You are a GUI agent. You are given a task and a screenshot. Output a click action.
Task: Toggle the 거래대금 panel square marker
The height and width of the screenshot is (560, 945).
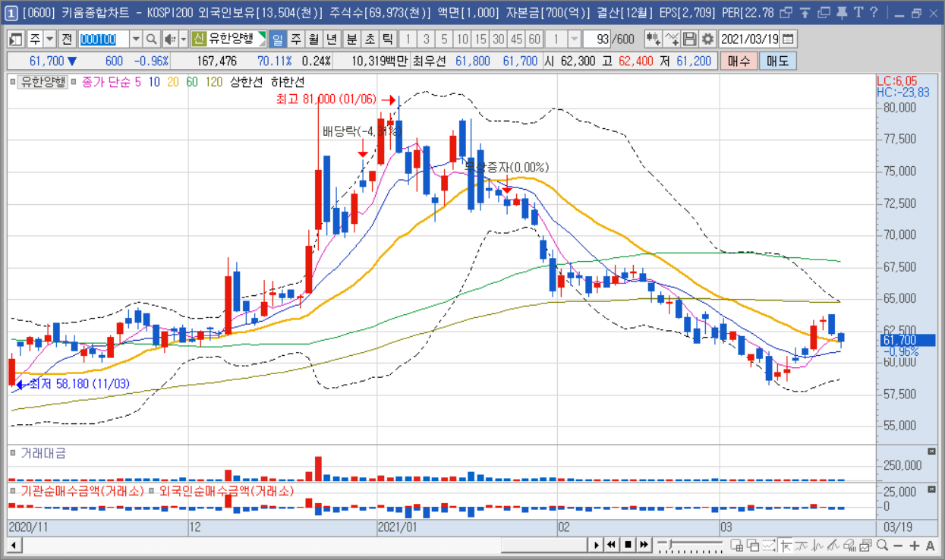click(13, 453)
